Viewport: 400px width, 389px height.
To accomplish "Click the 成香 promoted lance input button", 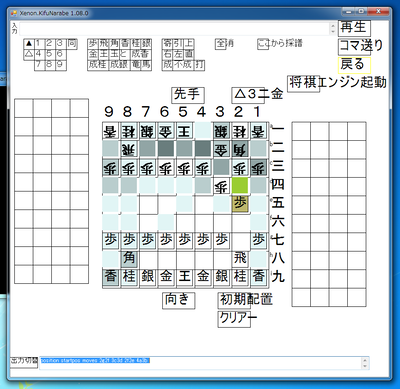I will 140,54.
